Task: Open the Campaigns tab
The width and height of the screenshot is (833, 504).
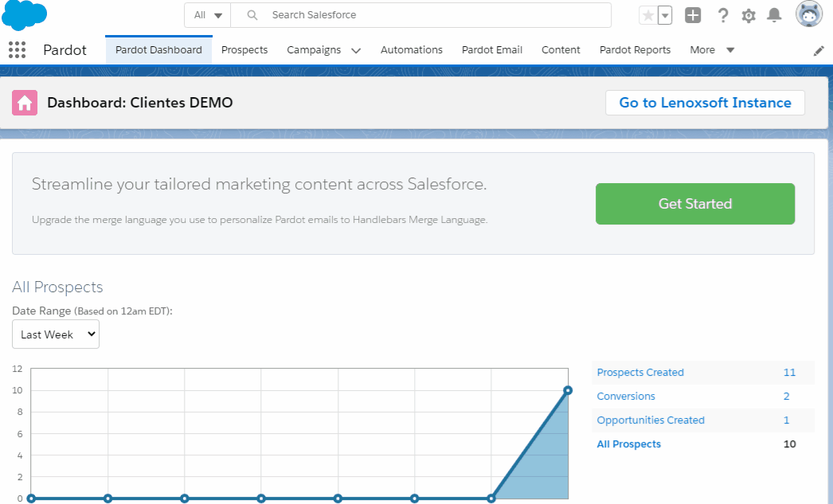Action: coord(314,50)
